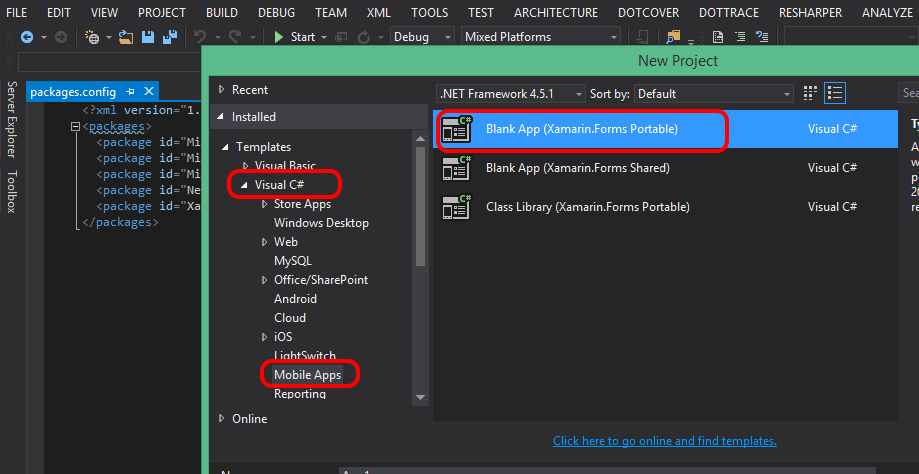Open the EDIT menu
Screen dimensions: 919x474
(x=59, y=12)
